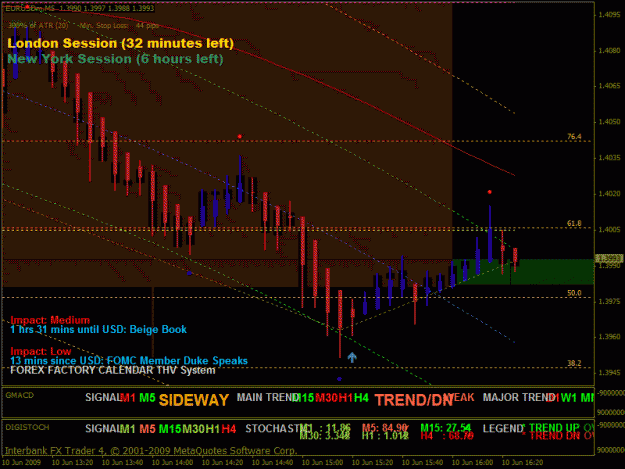Click the red dot above the 16:15 candle

pyautogui.click(x=489, y=192)
